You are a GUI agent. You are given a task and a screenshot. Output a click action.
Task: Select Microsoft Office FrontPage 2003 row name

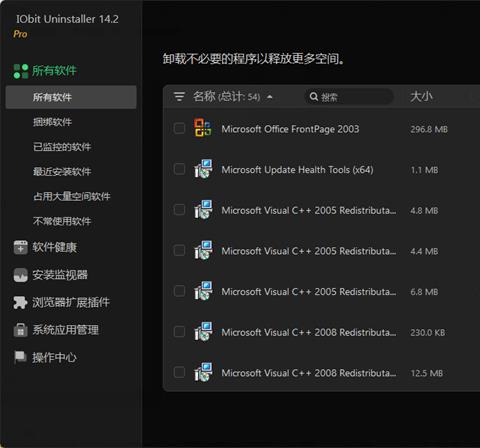(290, 129)
